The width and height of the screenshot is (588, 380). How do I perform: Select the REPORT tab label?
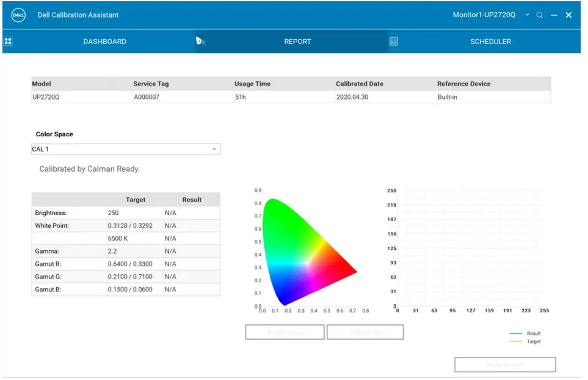tap(297, 42)
